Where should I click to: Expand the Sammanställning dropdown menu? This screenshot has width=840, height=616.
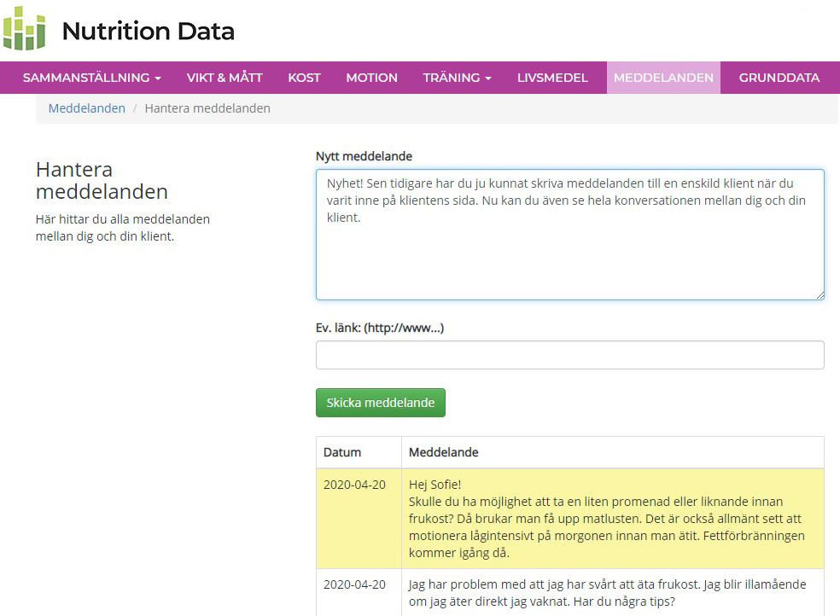91,78
